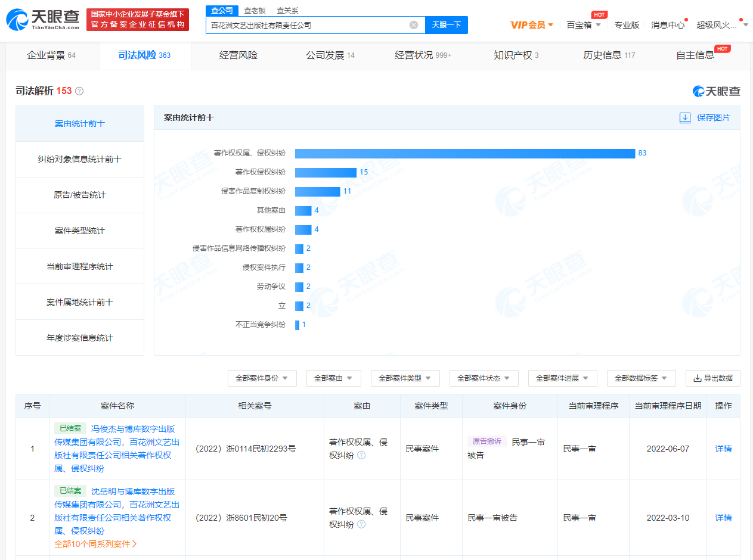The width and height of the screenshot is (753, 560).
Task: Click the 导出数据 export button
Action: (x=713, y=378)
